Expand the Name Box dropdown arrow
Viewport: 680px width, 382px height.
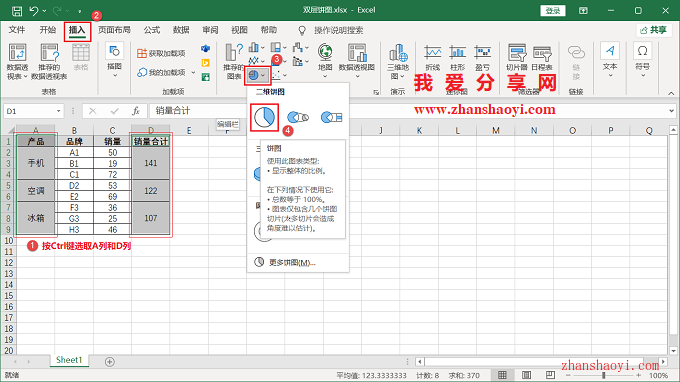click(59, 111)
